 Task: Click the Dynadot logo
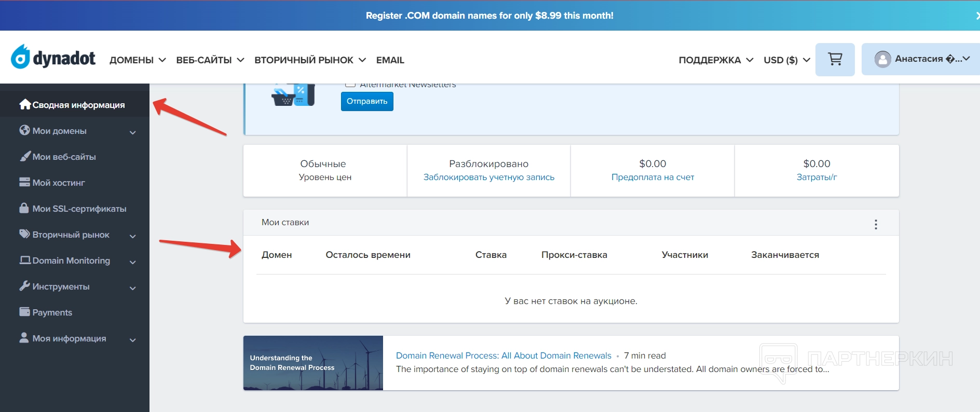tap(53, 58)
